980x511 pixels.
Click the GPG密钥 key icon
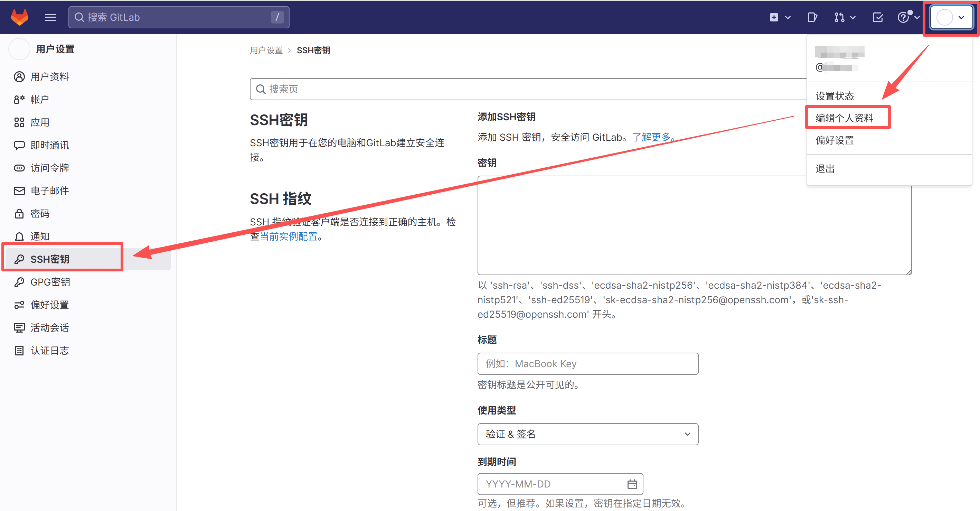(19, 282)
